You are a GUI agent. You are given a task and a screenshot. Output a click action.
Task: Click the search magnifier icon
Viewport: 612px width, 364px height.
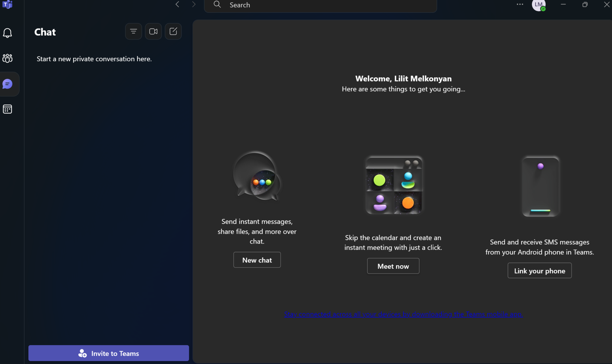(x=217, y=4)
